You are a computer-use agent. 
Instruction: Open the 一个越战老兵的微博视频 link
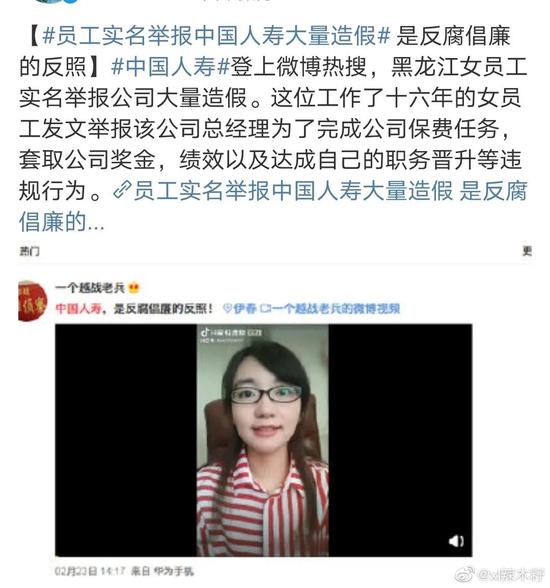(336, 308)
